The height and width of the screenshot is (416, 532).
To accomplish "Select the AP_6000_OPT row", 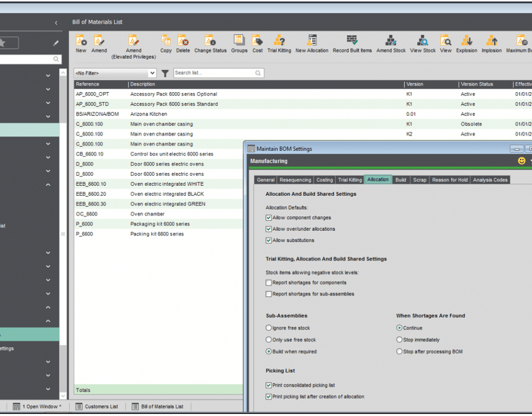I will coord(303,94).
